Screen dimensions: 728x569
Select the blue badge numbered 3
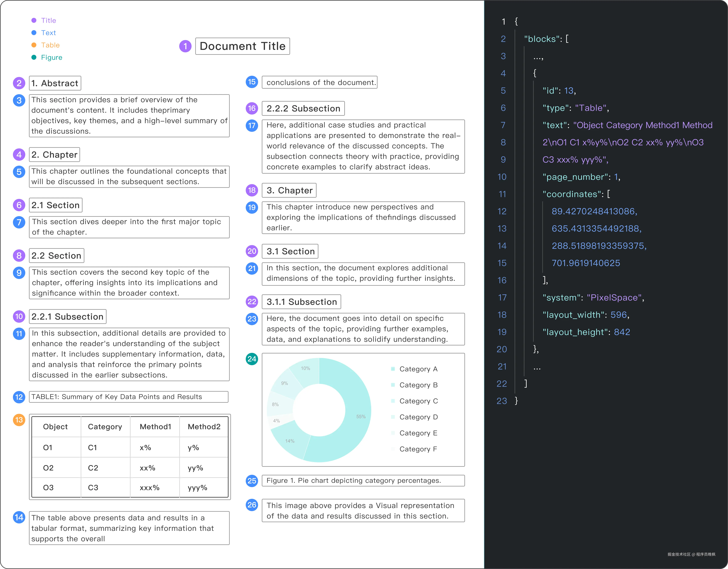coord(19,100)
